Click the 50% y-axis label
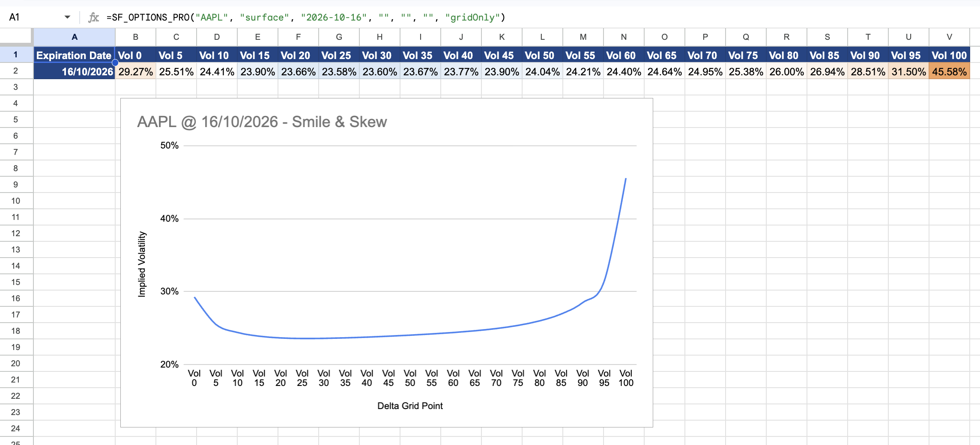Viewport: 980px width, 445px height. coord(169,145)
